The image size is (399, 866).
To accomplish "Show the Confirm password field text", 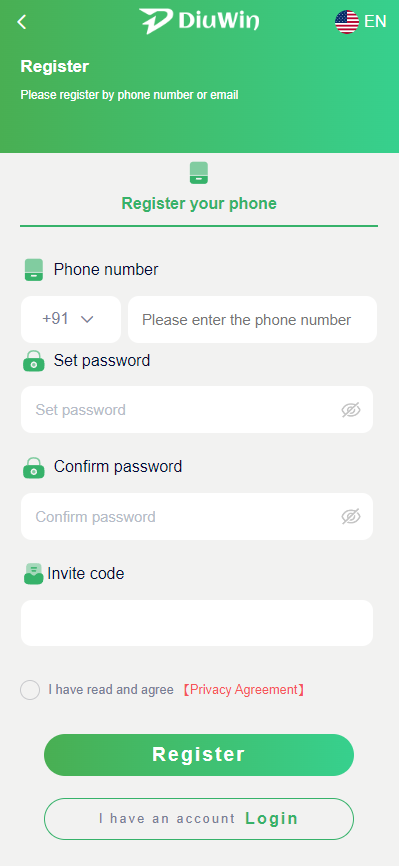I will pos(351,516).
